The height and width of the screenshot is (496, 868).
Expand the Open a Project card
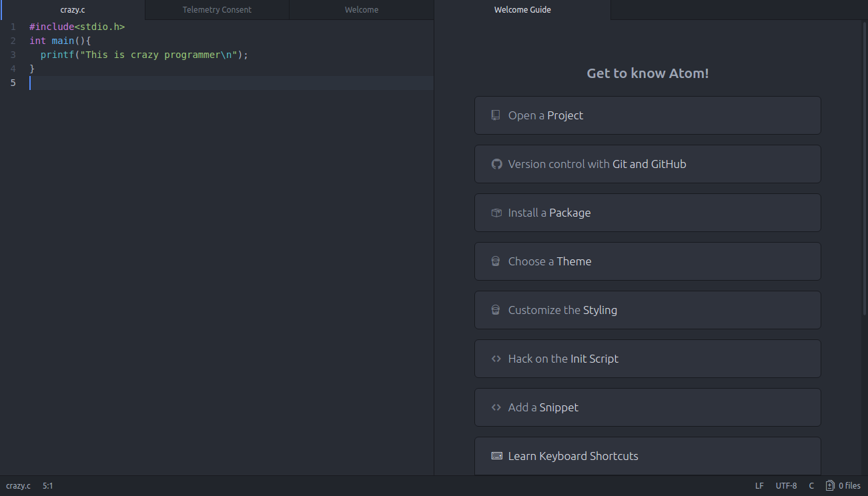click(647, 115)
